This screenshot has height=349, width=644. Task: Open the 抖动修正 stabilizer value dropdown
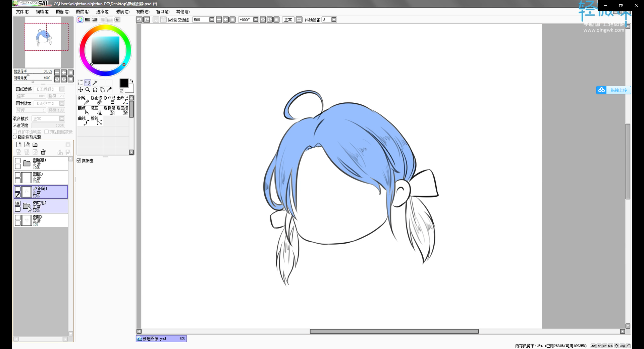pyautogui.click(x=334, y=20)
